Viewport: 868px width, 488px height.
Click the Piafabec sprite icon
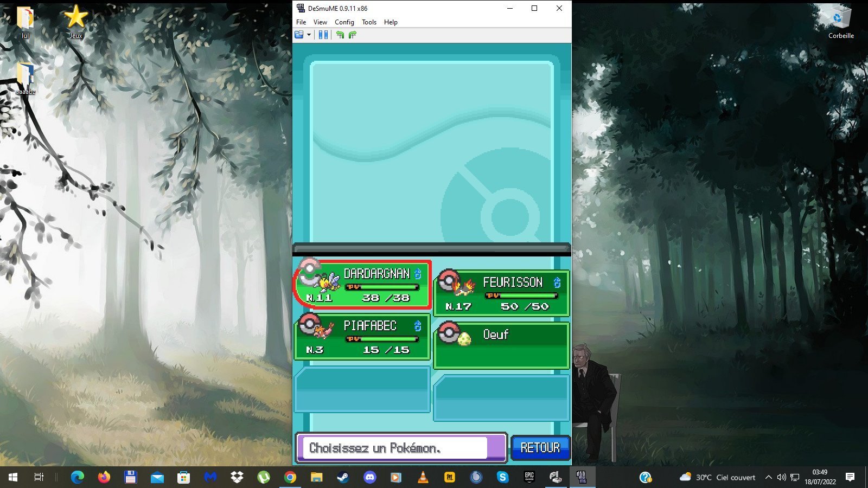(x=324, y=329)
